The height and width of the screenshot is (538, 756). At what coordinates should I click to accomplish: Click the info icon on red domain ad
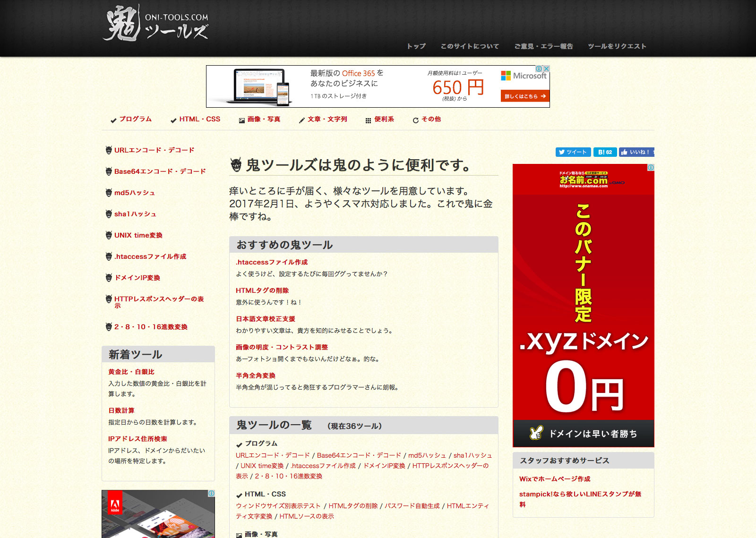(651, 168)
